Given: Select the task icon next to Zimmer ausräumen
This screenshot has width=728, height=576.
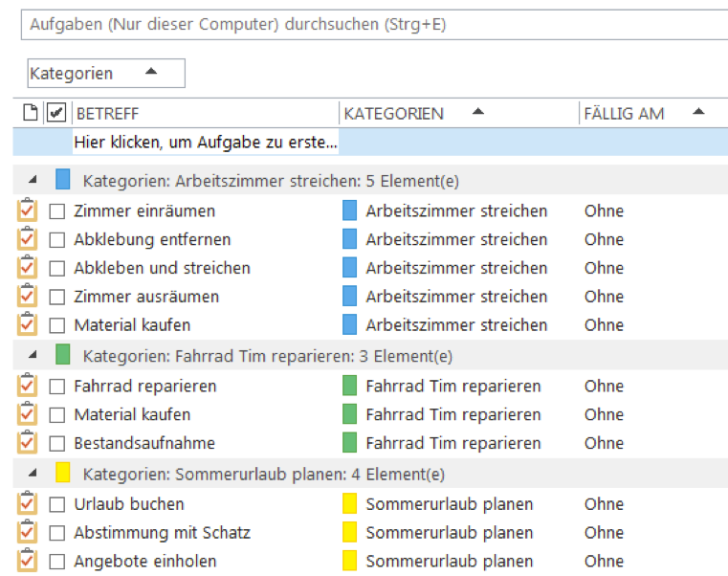Looking at the screenshot, I should pyautogui.click(x=27, y=296).
